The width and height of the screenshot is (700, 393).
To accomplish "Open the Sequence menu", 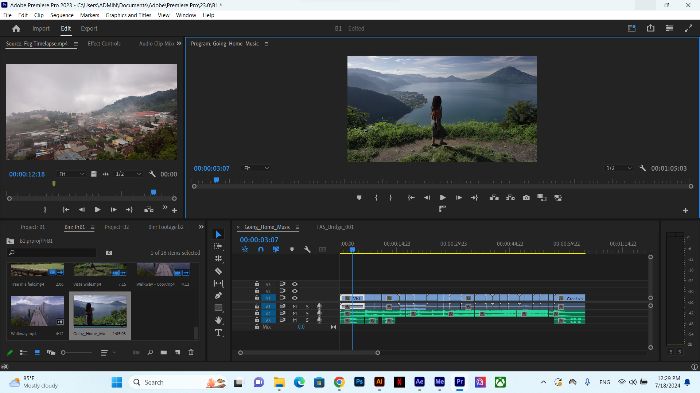I will tap(62, 15).
